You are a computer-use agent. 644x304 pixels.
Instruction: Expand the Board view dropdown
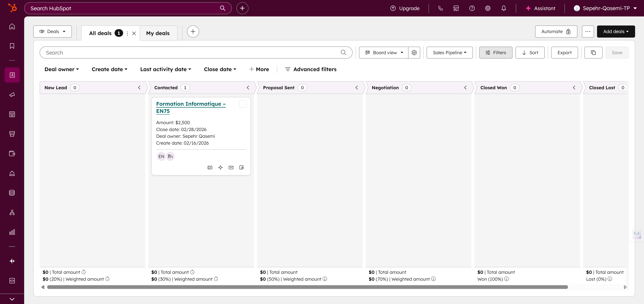(x=384, y=53)
